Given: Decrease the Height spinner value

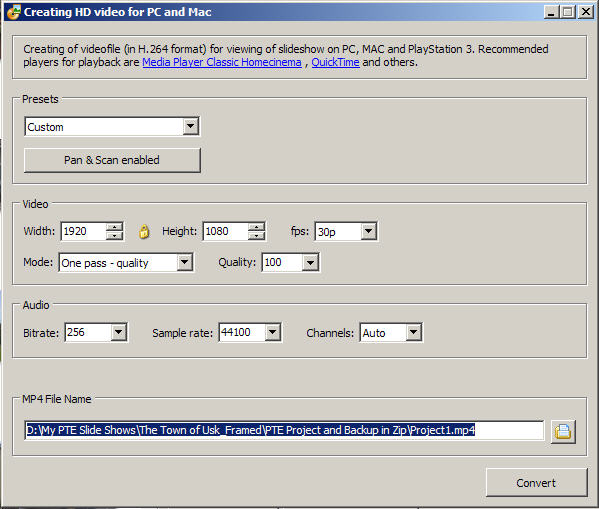Looking at the screenshot, I should [256, 235].
